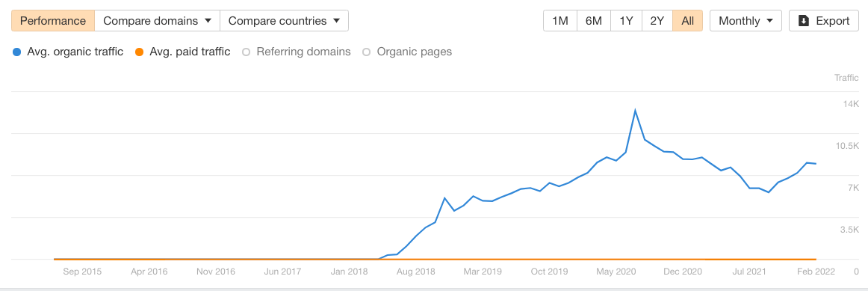This screenshot has width=868, height=291.
Task: Click the Compare countries arrow icon
Action: [337, 21]
